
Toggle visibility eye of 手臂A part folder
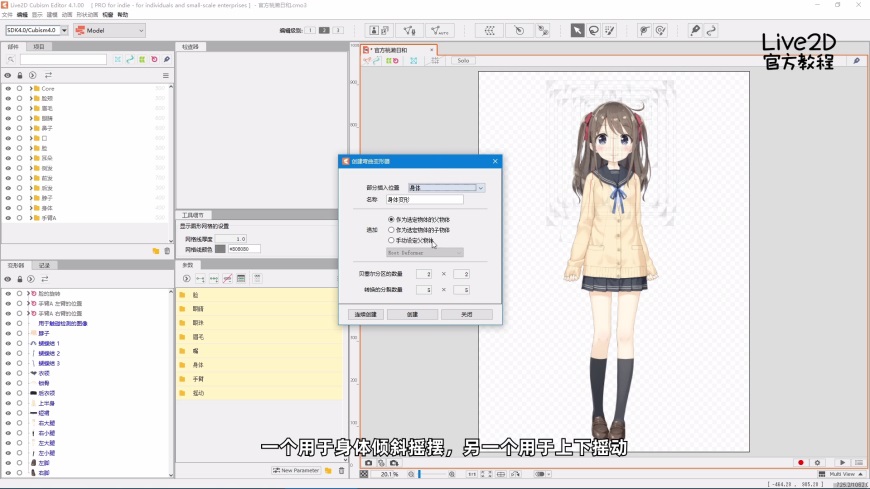(x=8, y=218)
